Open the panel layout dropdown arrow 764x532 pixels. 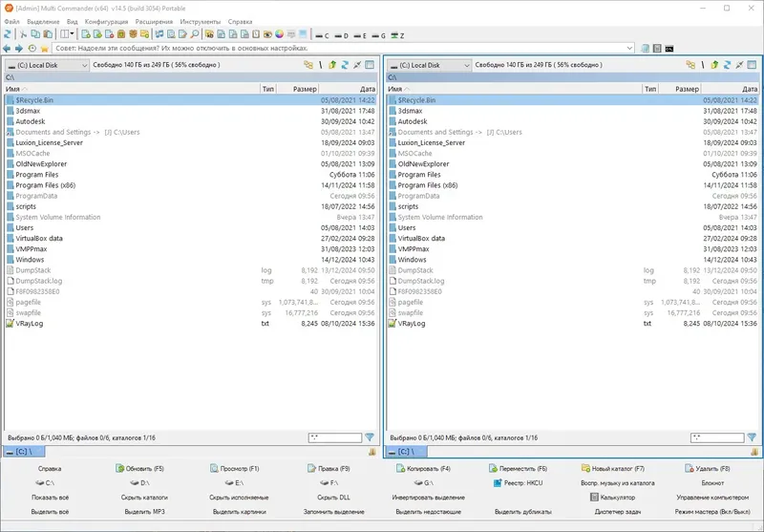[73, 34]
